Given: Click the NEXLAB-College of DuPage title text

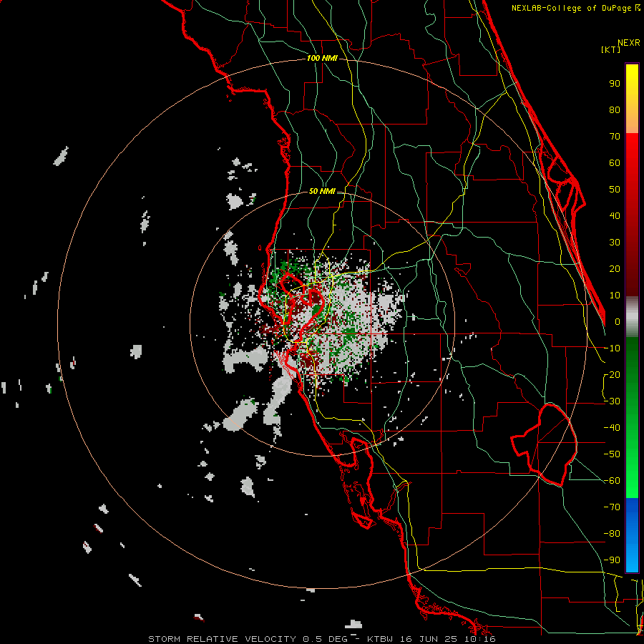Looking at the screenshot, I should (572, 8).
